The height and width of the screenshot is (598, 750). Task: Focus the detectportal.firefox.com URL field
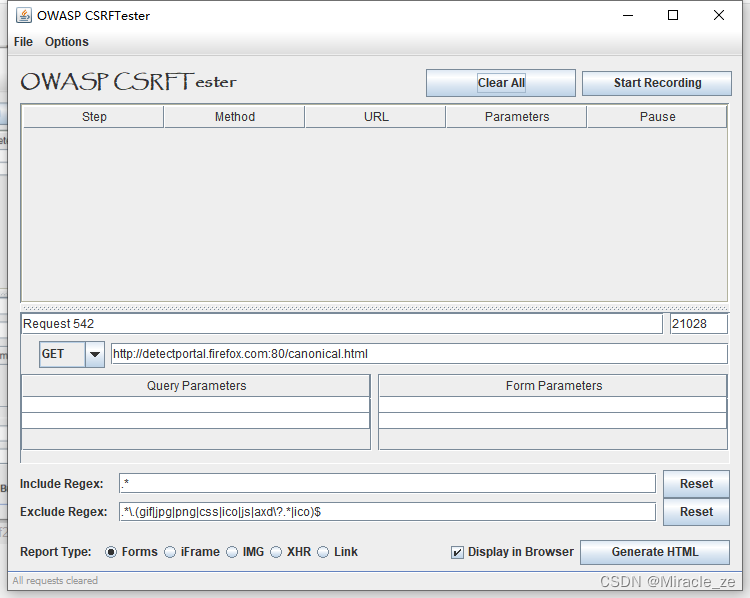419,354
